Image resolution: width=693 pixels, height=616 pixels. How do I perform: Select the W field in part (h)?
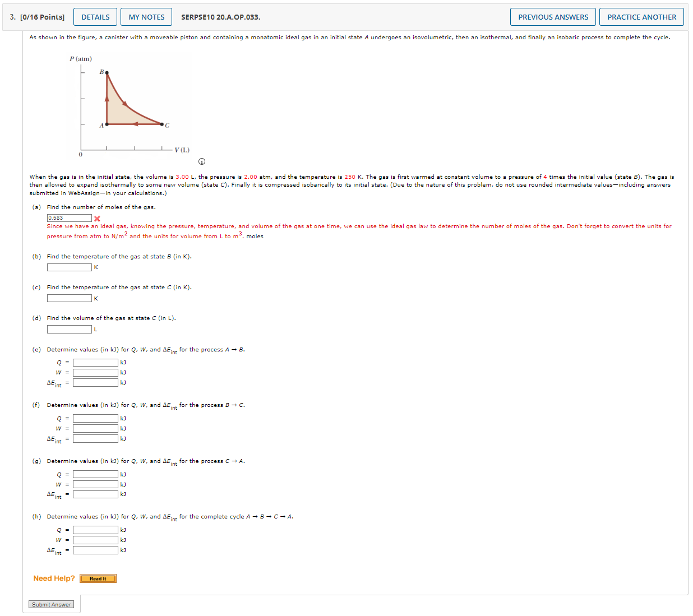click(95, 539)
